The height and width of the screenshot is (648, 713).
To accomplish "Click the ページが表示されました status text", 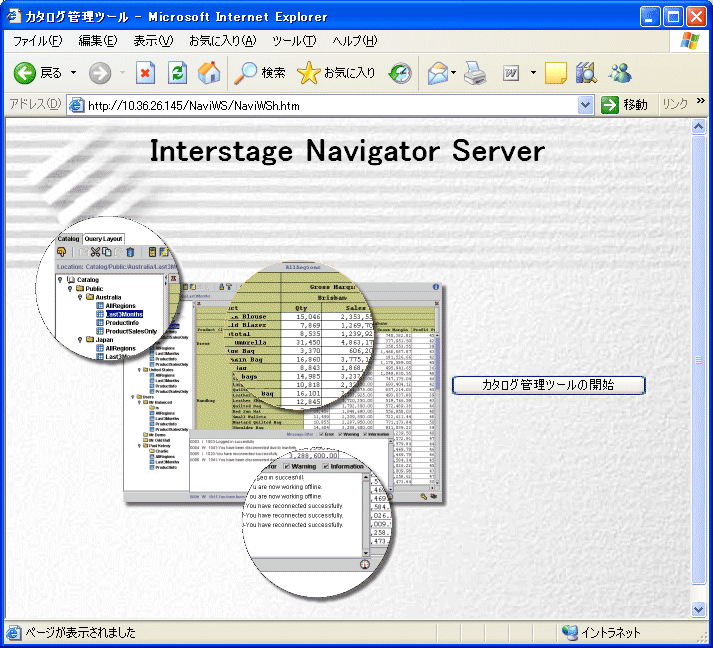I will point(80,633).
